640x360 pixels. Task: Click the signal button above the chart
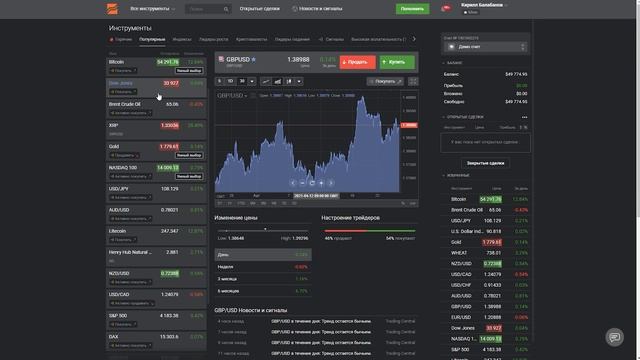pos(385,82)
